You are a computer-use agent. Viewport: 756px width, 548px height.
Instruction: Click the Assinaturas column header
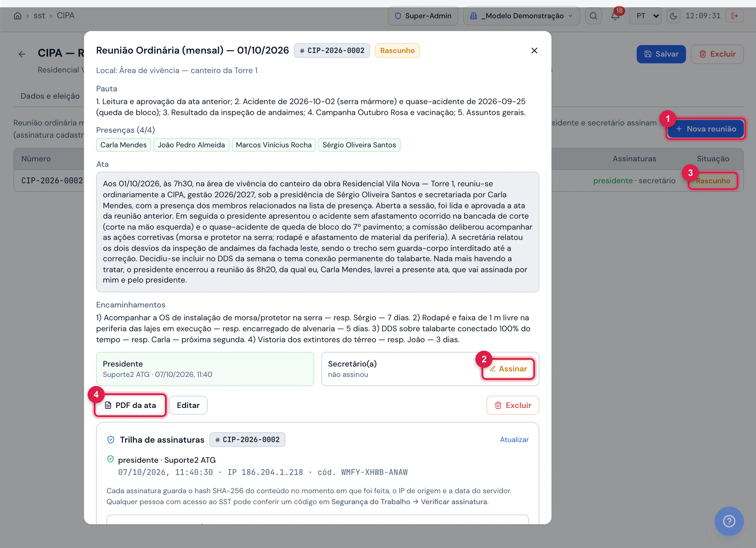click(x=634, y=159)
